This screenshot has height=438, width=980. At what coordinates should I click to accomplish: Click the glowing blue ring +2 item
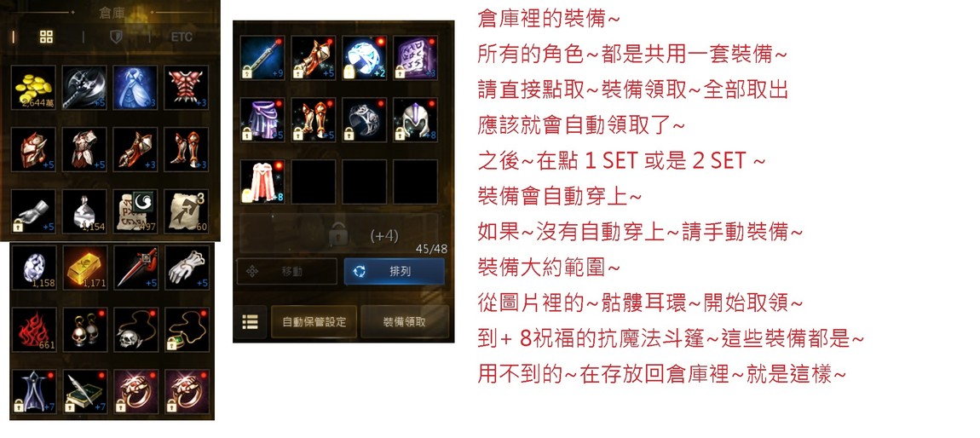pos(365,57)
